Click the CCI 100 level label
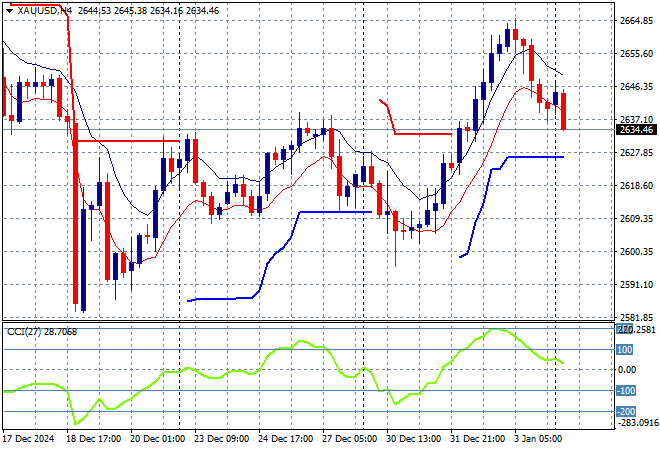660x450 pixels. [x=625, y=350]
